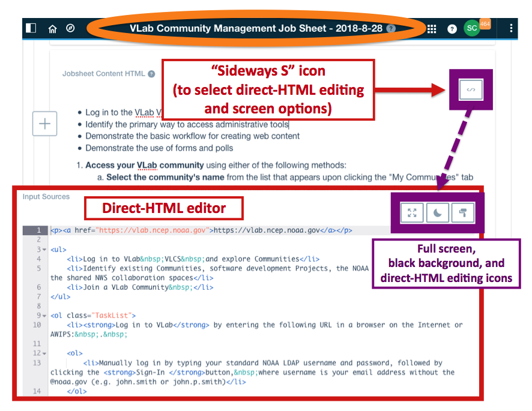Open the apps grid launcher
Screen dimensions: 532x411
coord(432,29)
